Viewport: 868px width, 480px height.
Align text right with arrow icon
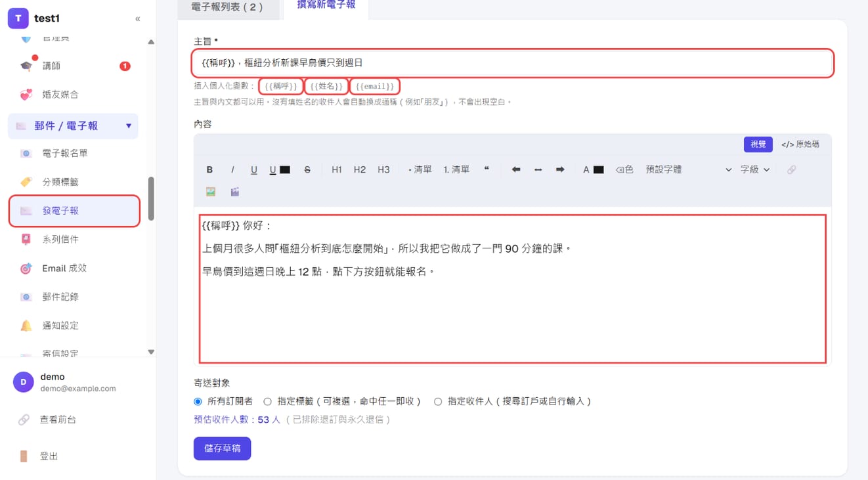click(x=560, y=169)
